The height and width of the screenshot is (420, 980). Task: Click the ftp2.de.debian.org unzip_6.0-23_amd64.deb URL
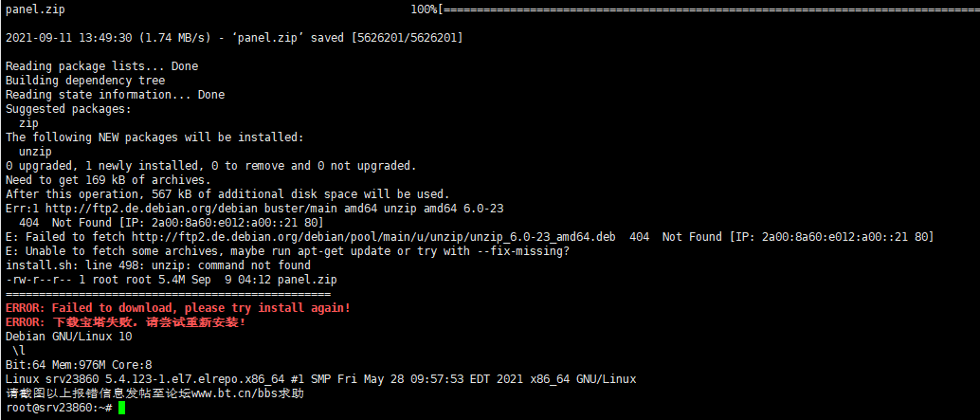373,237
